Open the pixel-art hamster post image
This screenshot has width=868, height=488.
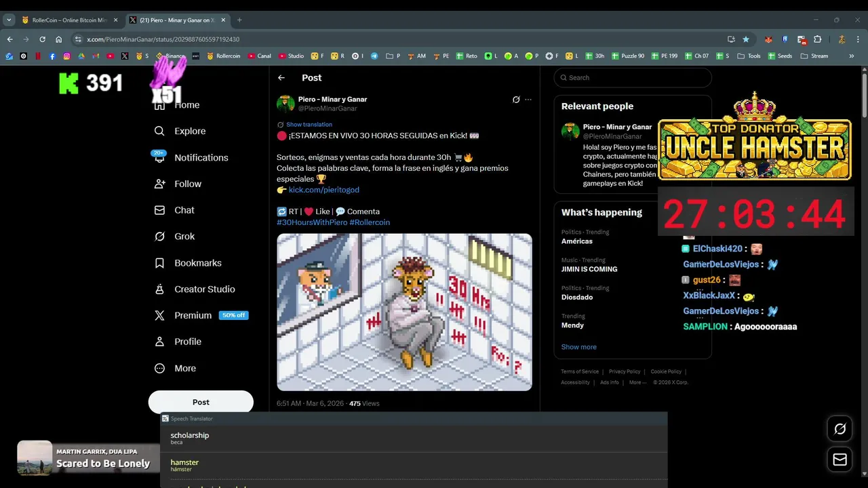coord(404,312)
